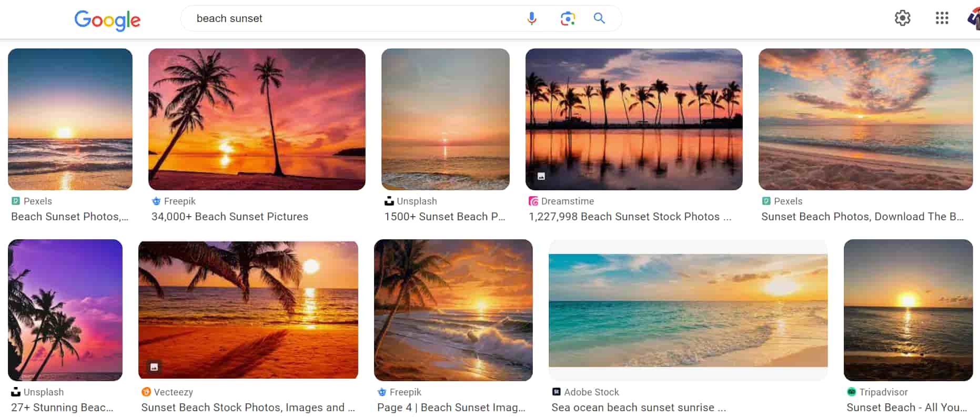
Task: Click the Google logo
Action: tap(107, 19)
